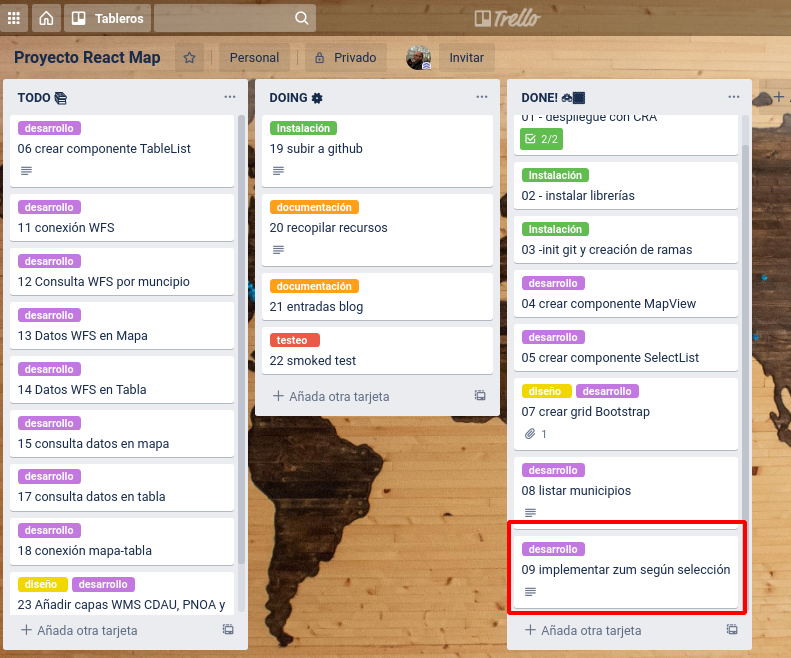The height and width of the screenshot is (658, 791).
Task: Open card 15 consulta datos en mapa
Action: pos(122,433)
